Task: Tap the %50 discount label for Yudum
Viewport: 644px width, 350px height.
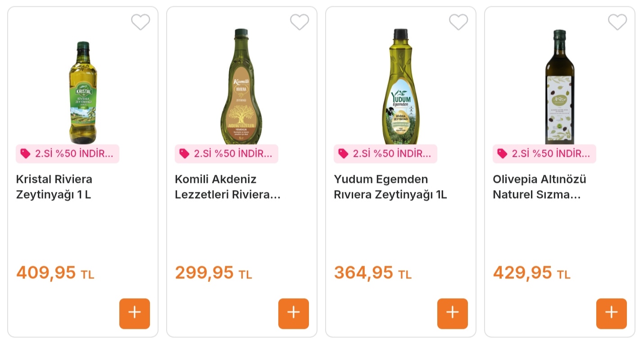Action: point(385,154)
